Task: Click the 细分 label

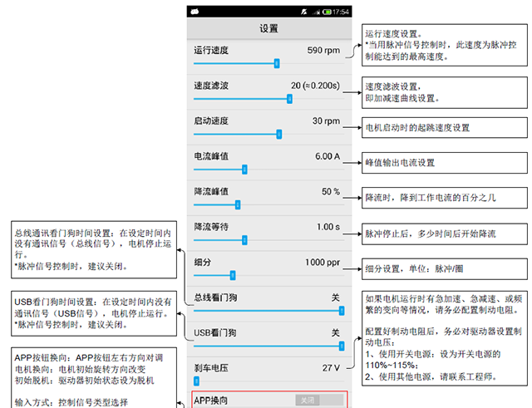Action: click(203, 262)
